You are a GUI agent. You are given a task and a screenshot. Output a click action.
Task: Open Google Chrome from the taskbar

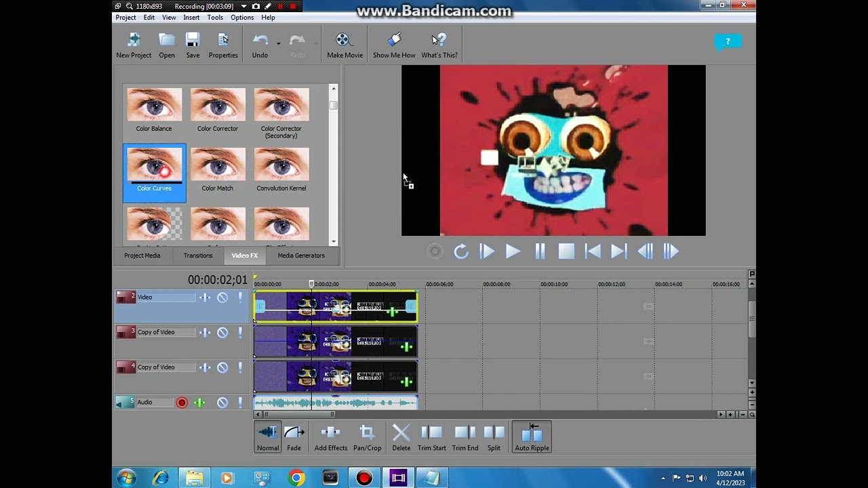[x=296, y=479]
